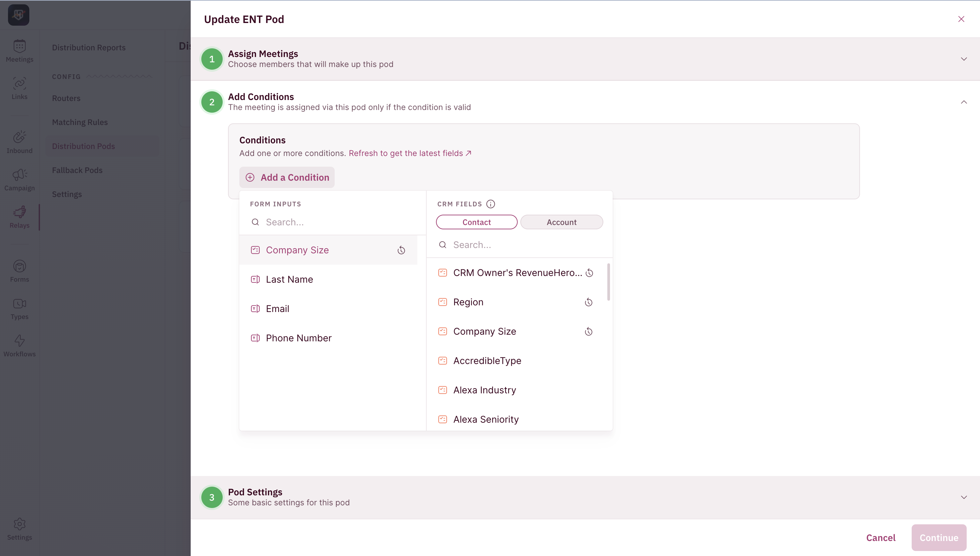Click the Form Inputs search field
980x556 pixels.
click(x=332, y=222)
